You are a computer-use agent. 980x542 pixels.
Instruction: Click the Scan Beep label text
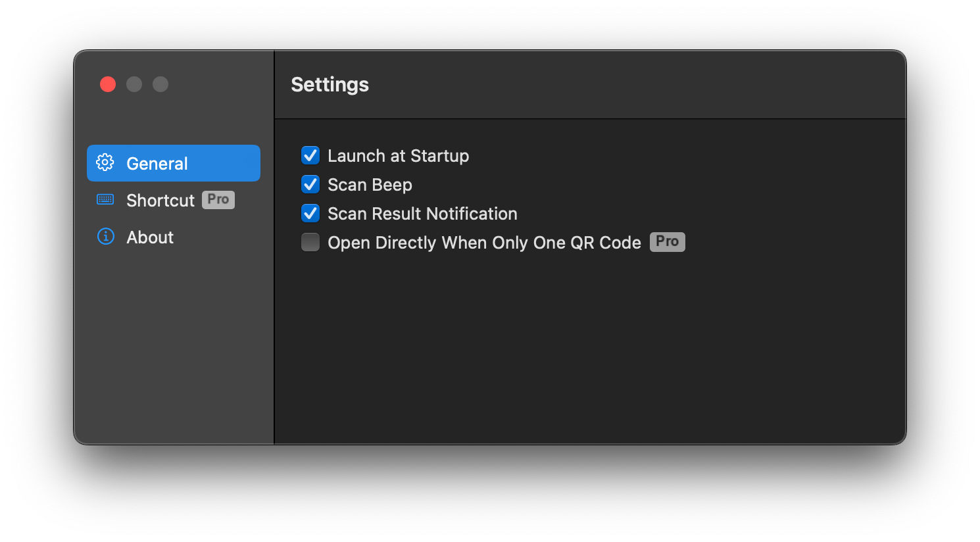(370, 184)
